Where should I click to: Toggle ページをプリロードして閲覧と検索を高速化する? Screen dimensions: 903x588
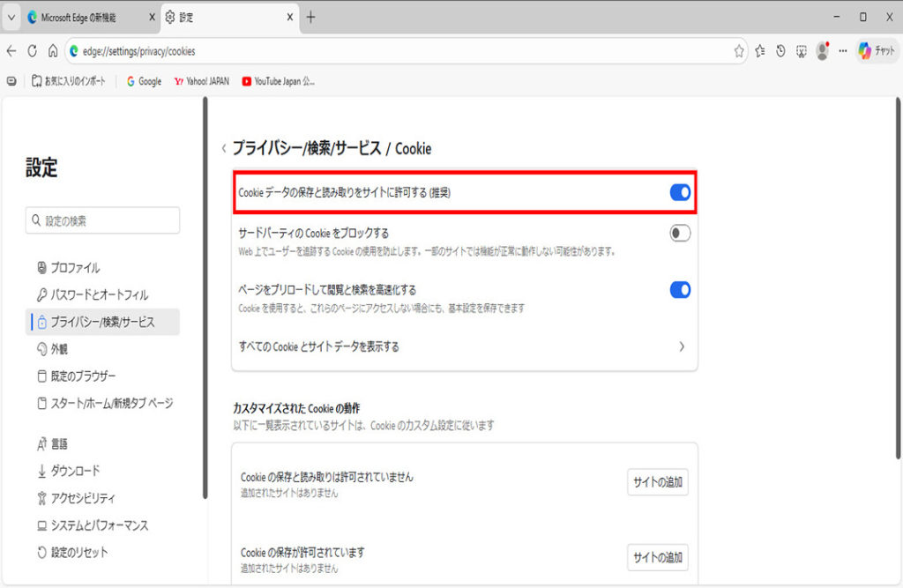[680, 290]
